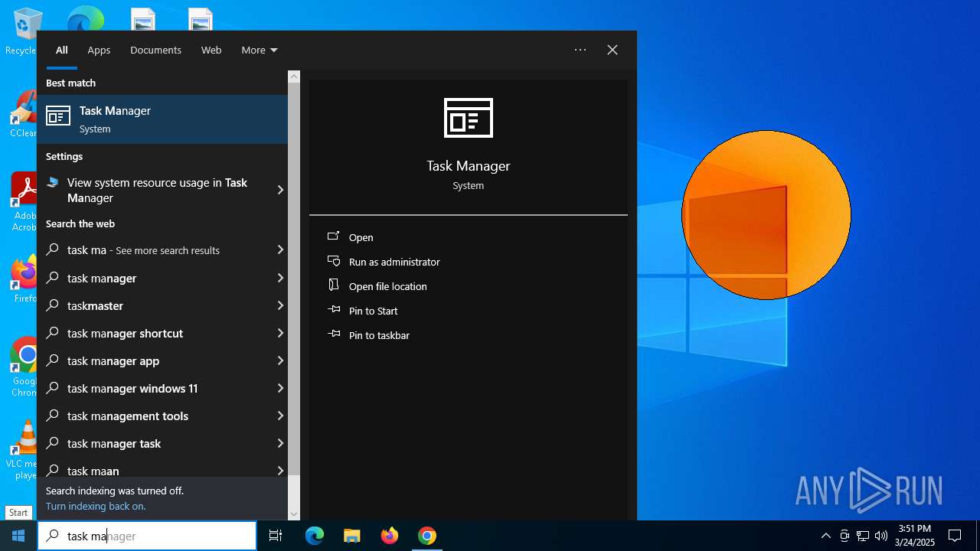
Task: Click the search results scrollbar thumb
Action: pos(294,279)
